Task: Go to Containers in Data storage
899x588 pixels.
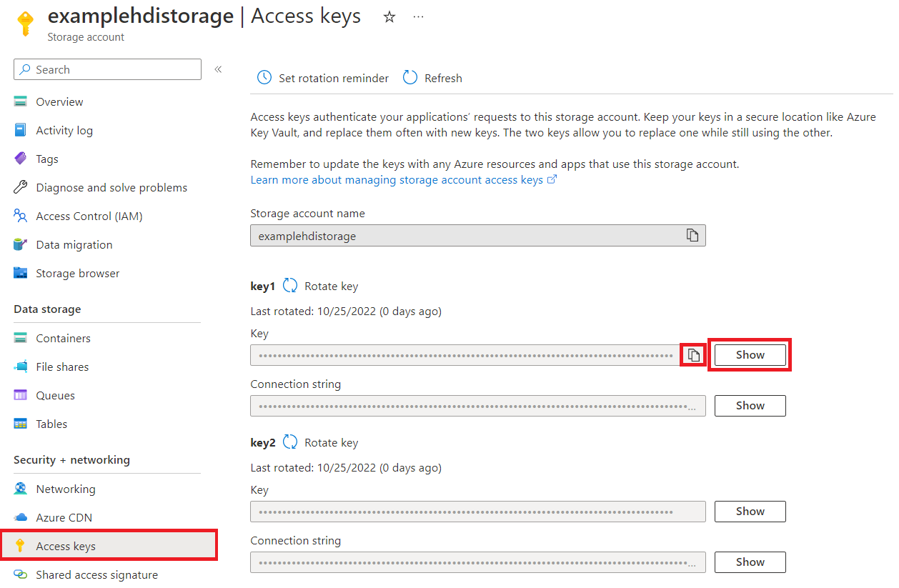Action: (63, 339)
